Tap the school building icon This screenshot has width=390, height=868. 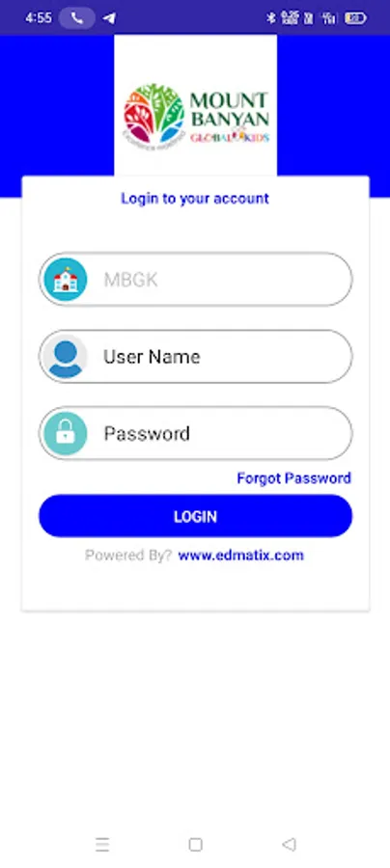click(66, 280)
